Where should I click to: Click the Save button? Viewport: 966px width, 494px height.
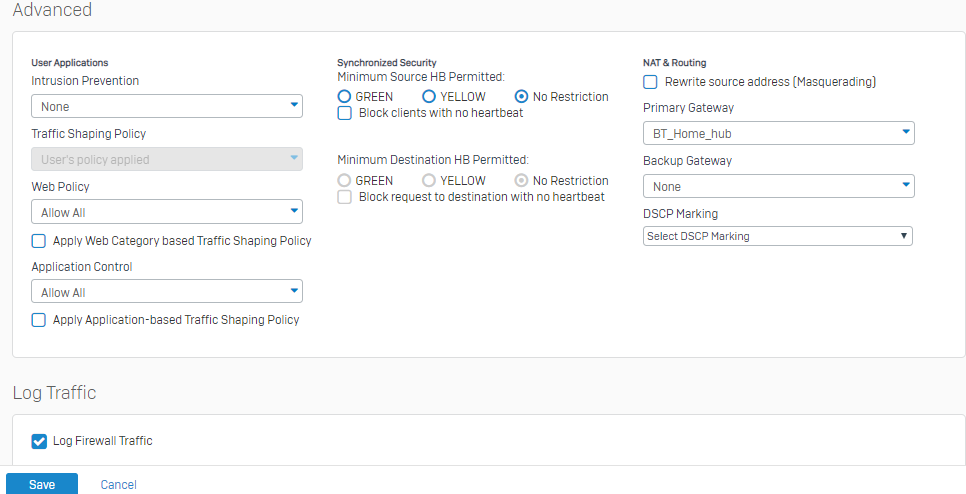(42, 484)
